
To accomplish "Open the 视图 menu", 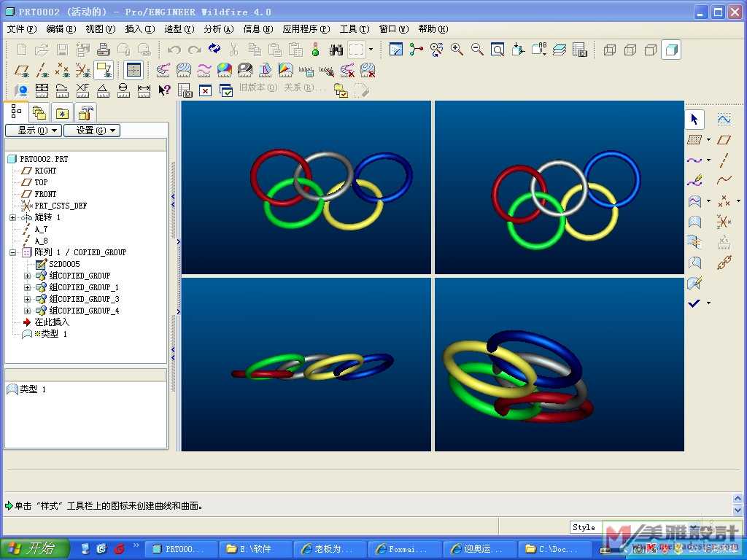I will [101, 29].
